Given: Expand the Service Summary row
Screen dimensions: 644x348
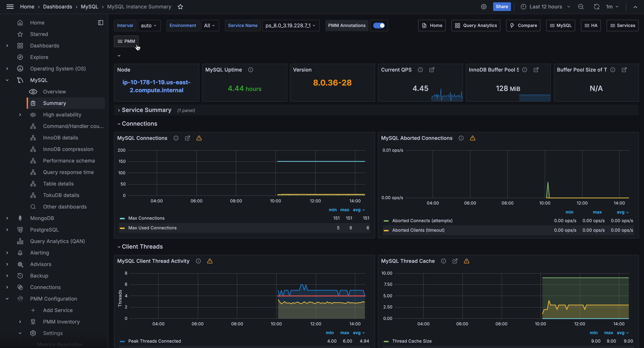Looking at the screenshot, I should pyautogui.click(x=146, y=110).
